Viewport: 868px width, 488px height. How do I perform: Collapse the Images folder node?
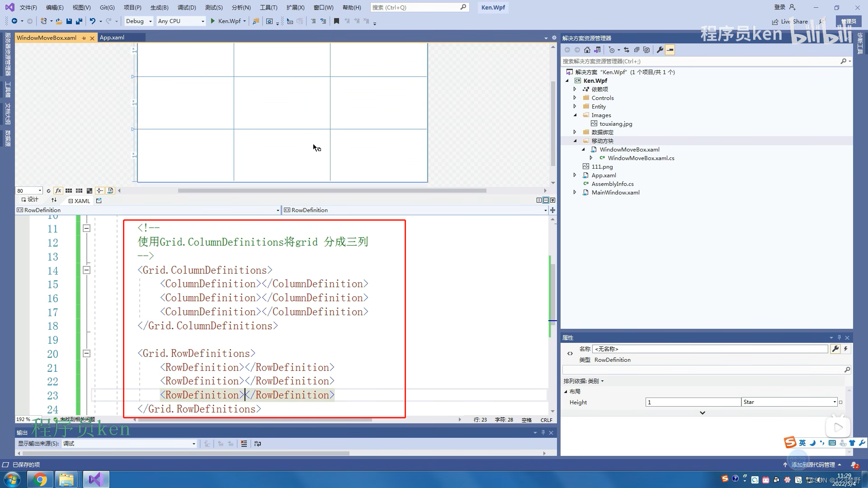tap(575, 115)
